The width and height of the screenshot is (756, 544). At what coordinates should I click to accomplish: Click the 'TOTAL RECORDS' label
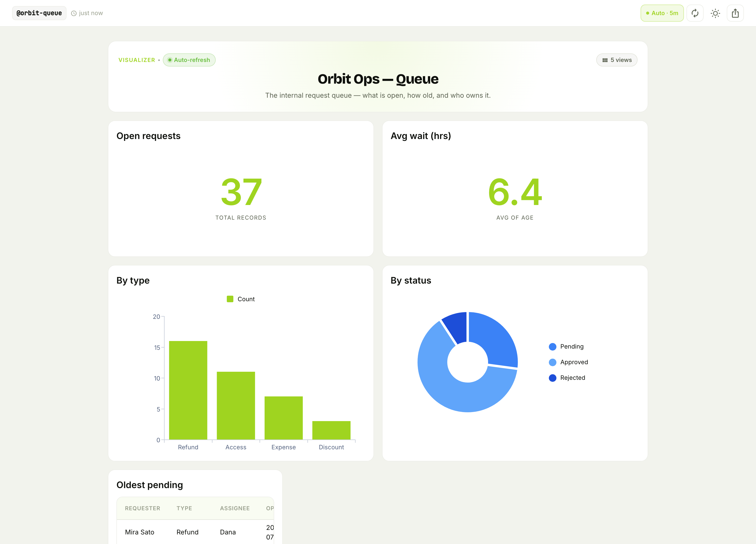click(241, 218)
